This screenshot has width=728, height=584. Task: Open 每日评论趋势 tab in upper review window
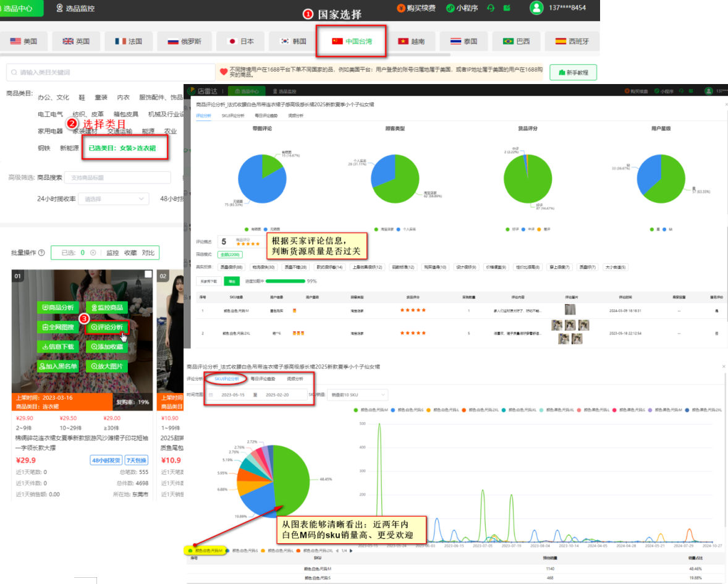pyautogui.click(x=266, y=116)
